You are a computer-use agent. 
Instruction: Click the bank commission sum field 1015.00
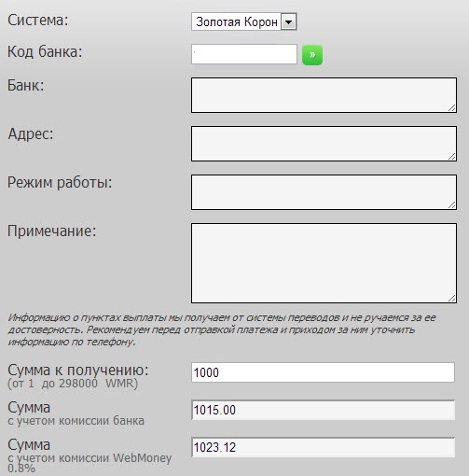(x=324, y=410)
